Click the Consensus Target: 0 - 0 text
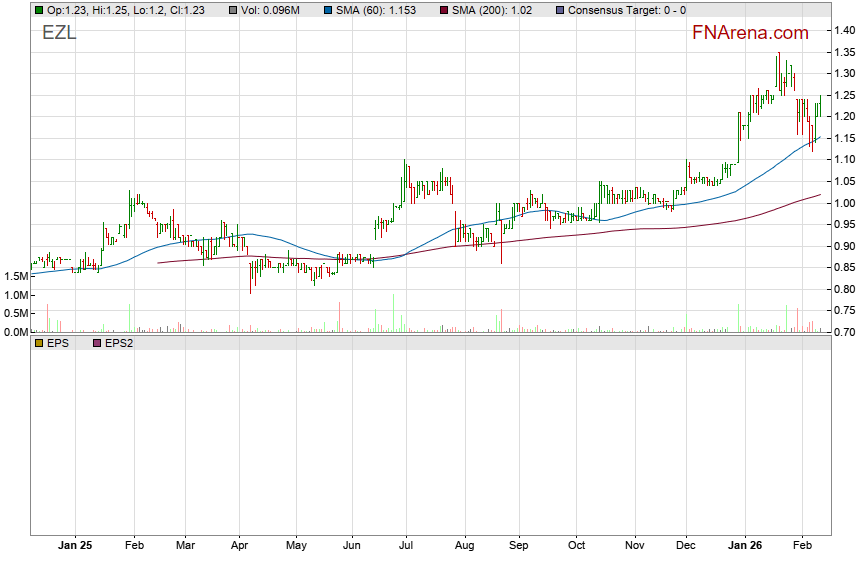 click(627, 9)
